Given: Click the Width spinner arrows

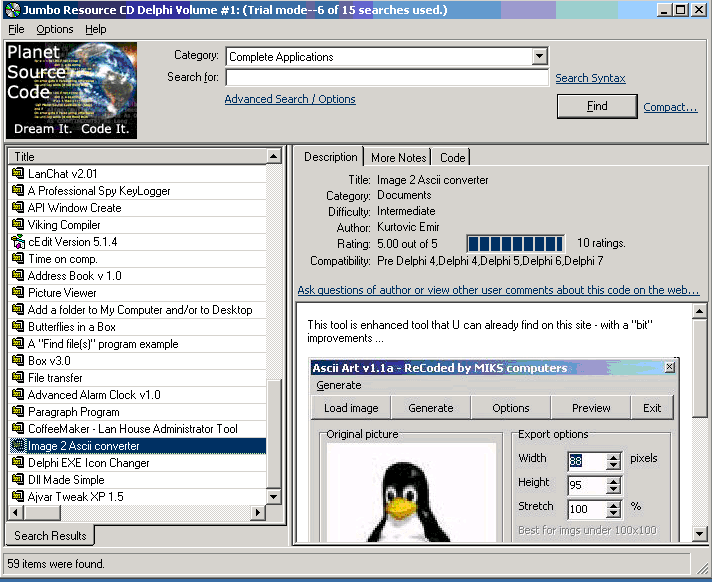Looking at the screenshot, I should (x=613, y=461).
